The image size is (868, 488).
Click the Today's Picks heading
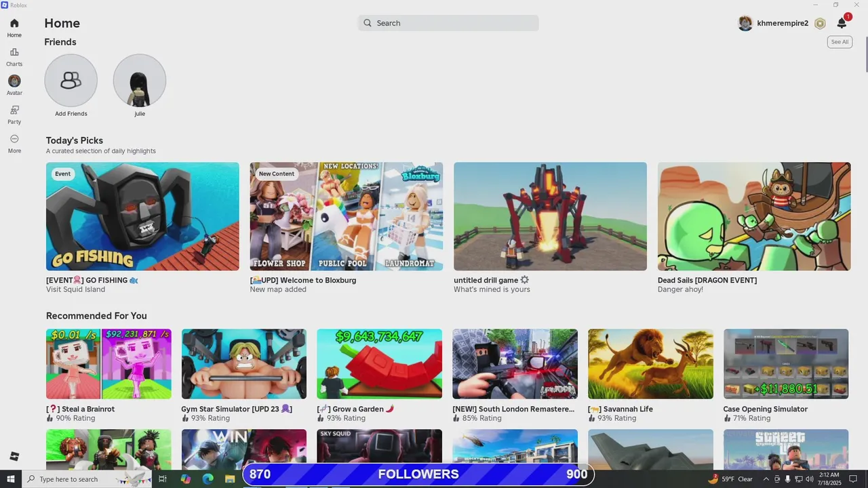75,140
